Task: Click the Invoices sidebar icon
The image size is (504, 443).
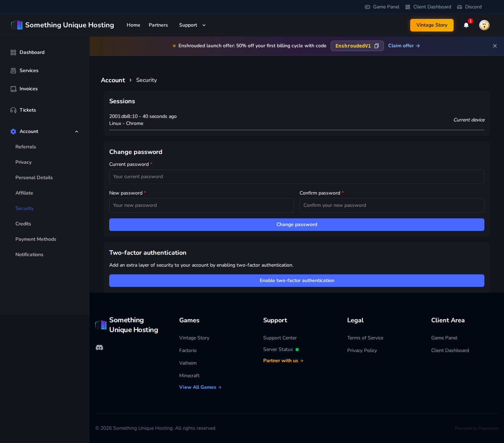Action: click(x=13, y=89)
